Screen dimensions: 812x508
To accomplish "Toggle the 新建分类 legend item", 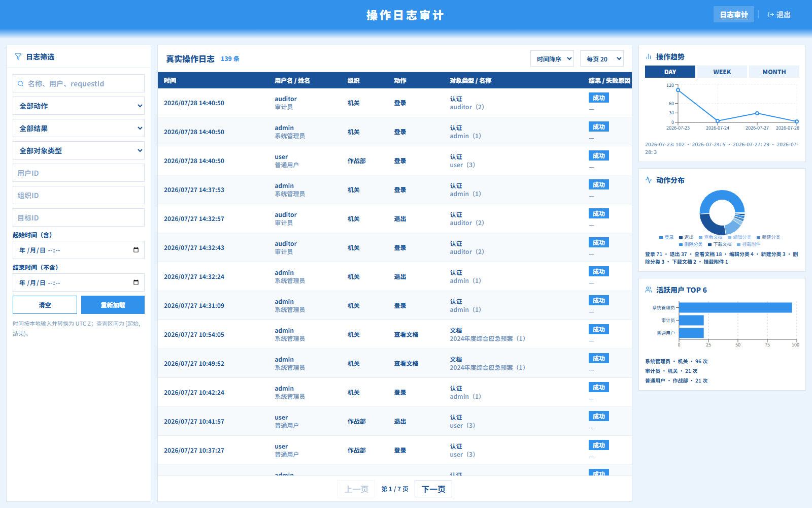I will (768, 237).
